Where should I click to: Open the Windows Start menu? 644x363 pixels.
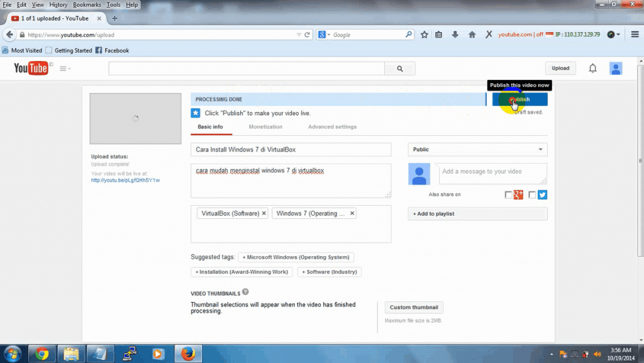[x=13, y=354]
